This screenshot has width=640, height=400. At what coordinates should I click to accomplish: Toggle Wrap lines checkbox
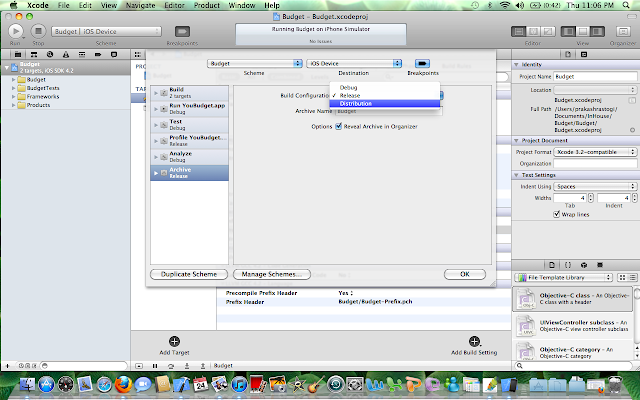click(x=556, y=214)
